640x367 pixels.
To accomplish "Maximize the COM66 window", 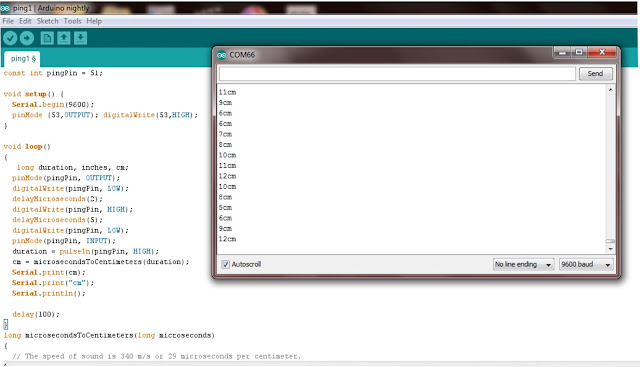I will 578,52.
